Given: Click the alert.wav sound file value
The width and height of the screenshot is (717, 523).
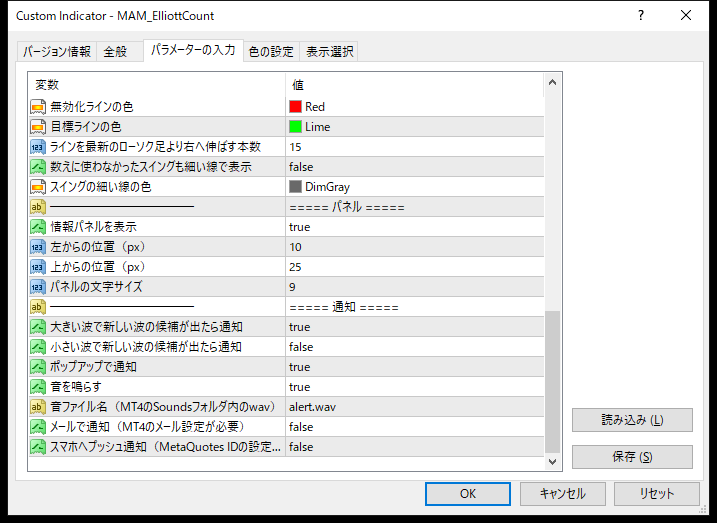Looking at the screenshot, I should (312, 407).
